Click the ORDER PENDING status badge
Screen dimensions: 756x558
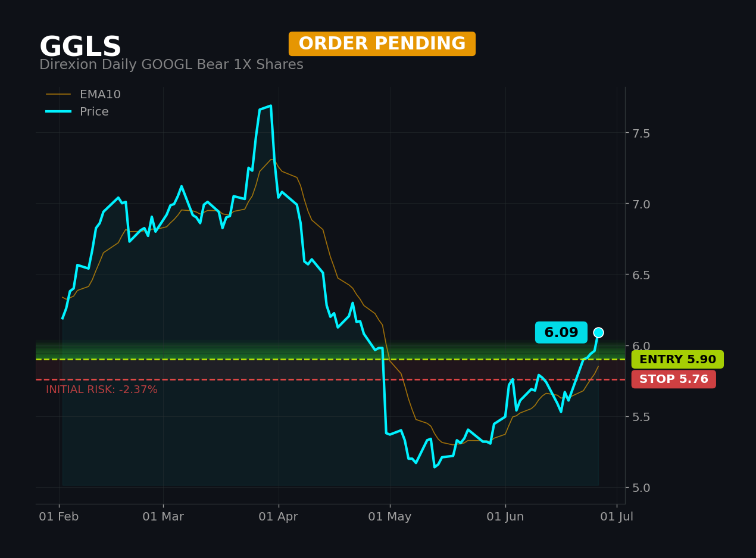382,44
